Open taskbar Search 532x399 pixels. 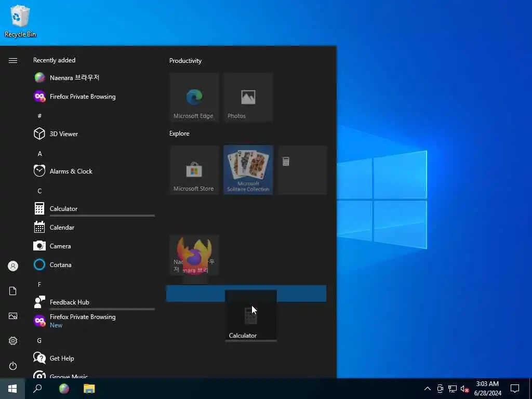point(37,389)
